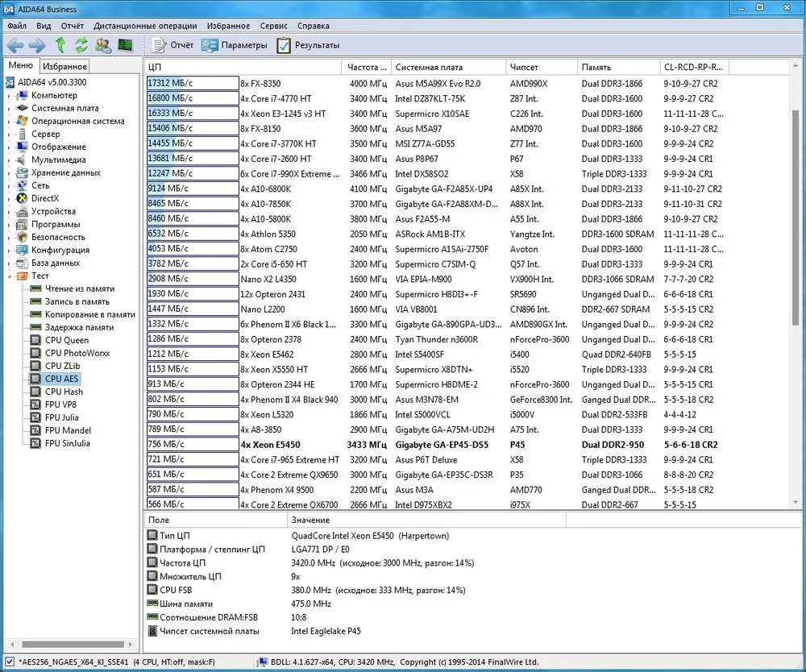Open the Сервис menu

pos(273,26)
